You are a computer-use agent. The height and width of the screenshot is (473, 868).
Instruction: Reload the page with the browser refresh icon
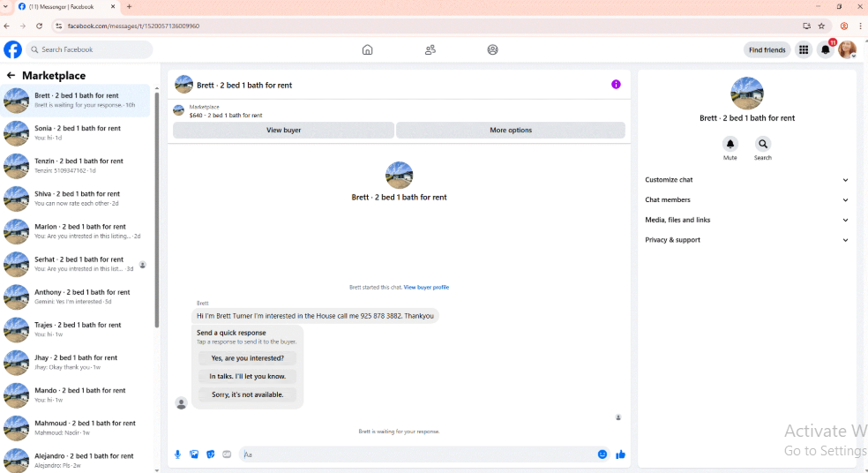[x=40, y=26]
